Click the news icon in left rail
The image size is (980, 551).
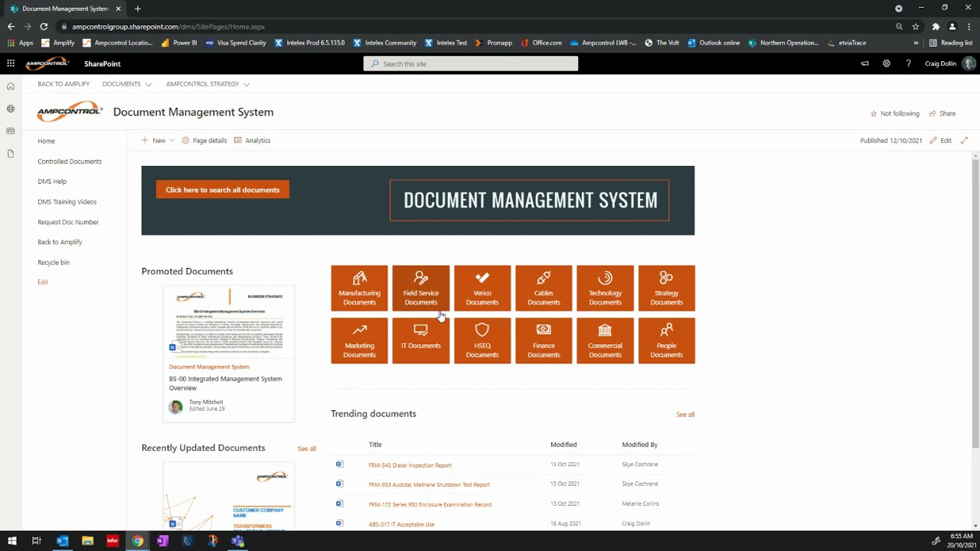pyautogui.click(x=11, y=131)
